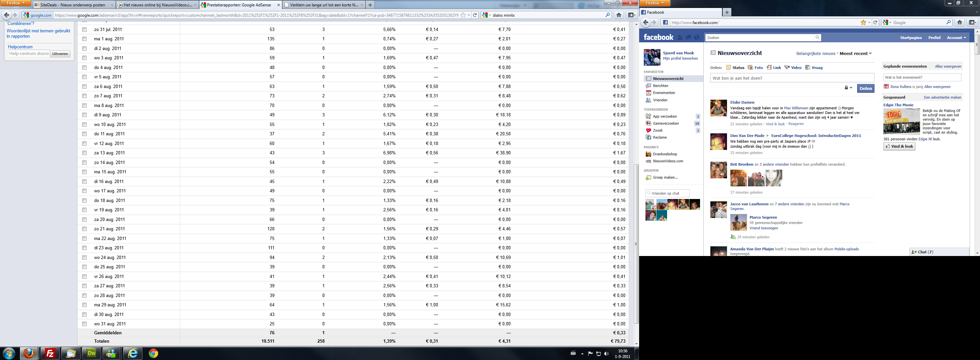
Task: Open FileZilla from the taskbar
Action: click(x=50, y=354)
